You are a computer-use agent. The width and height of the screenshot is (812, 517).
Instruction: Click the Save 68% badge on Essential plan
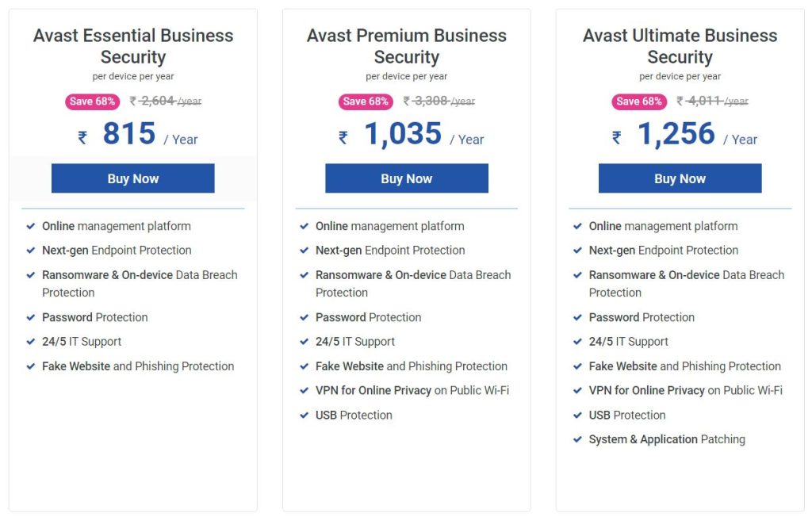pyautogui.click(x=92, y=101)
